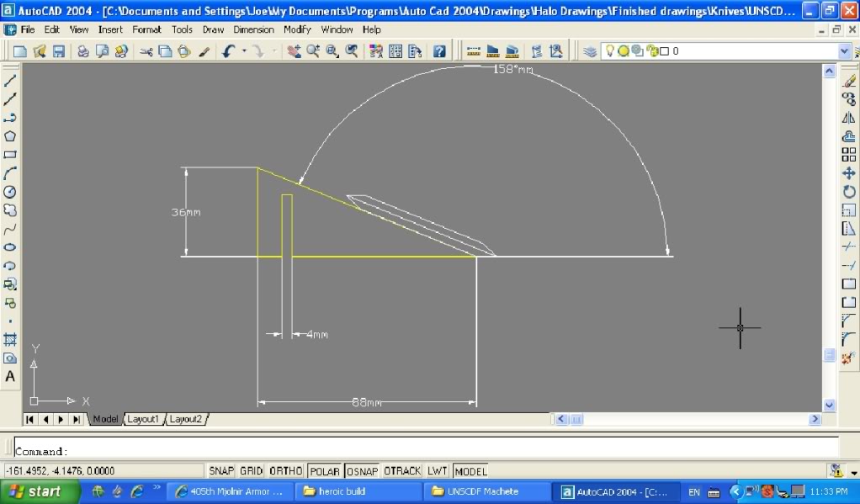Select the Line tool
Viewport: 860px width, 504px height.
point(10,81)
